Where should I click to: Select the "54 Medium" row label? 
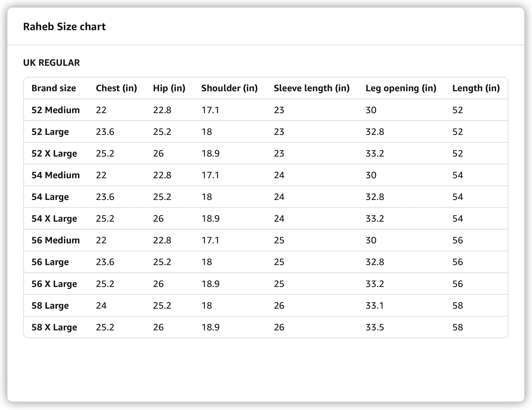(x=55, y=175)
